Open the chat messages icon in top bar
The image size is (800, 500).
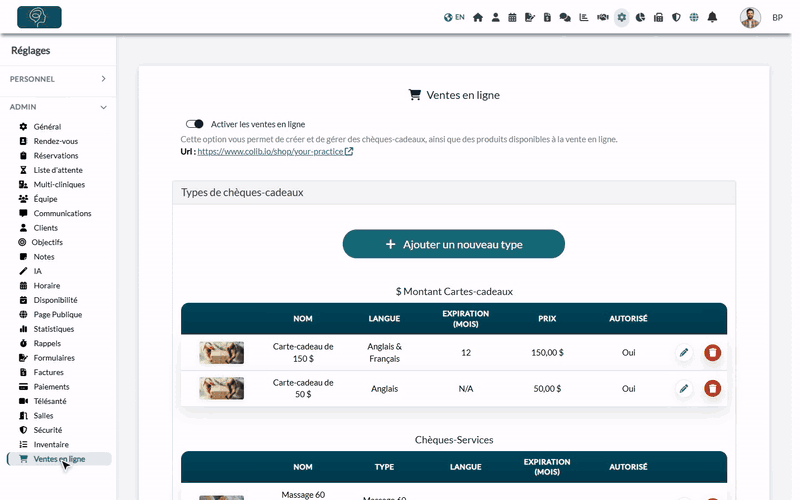tap(565, 17)
